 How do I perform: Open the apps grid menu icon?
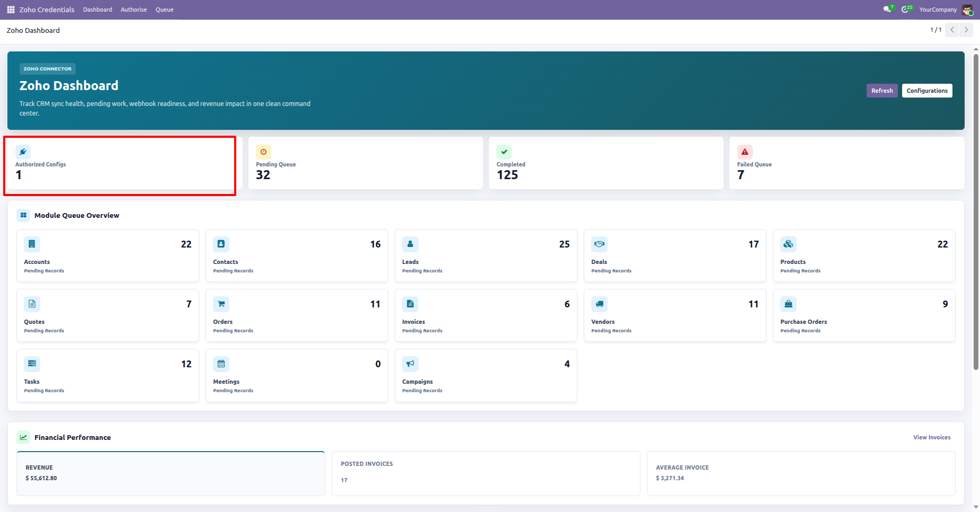coord(11,10)
